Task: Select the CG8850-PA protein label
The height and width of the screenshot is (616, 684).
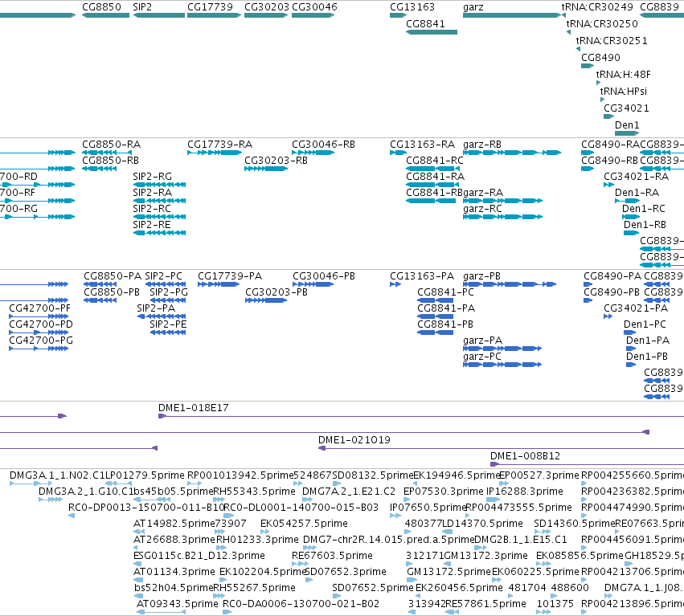Action: coord(113,276)
